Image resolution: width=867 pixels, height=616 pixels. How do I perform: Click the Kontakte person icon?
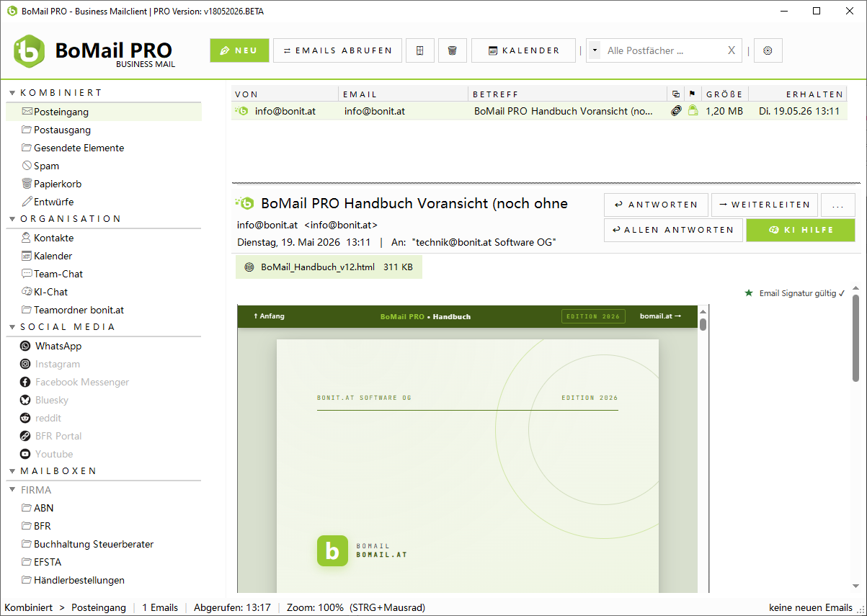click(x=27, y=238)
